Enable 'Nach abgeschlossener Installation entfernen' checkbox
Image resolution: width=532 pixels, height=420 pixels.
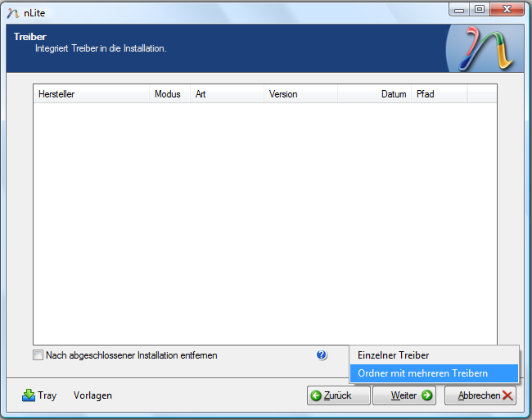(x=38, y=355)
